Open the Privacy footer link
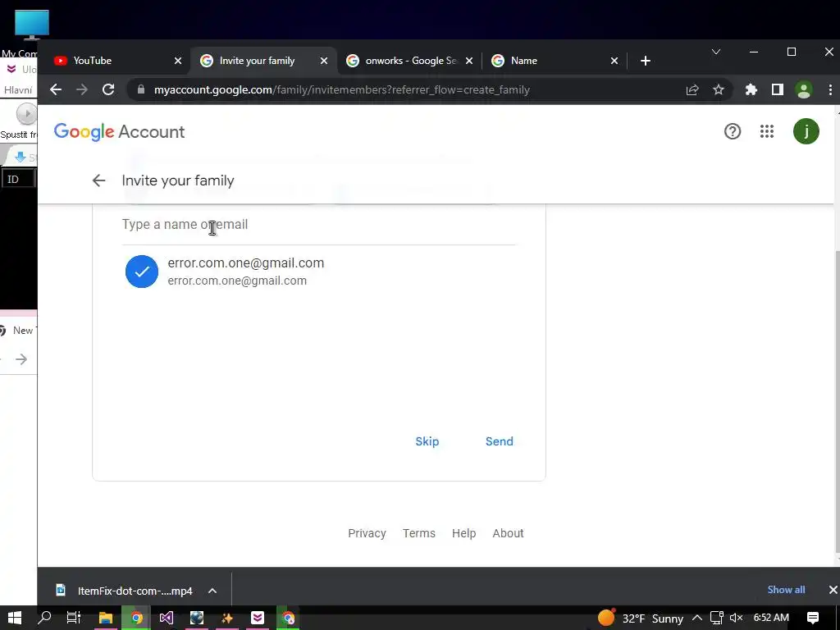840x630 pixels. click(x=367, y=533)
